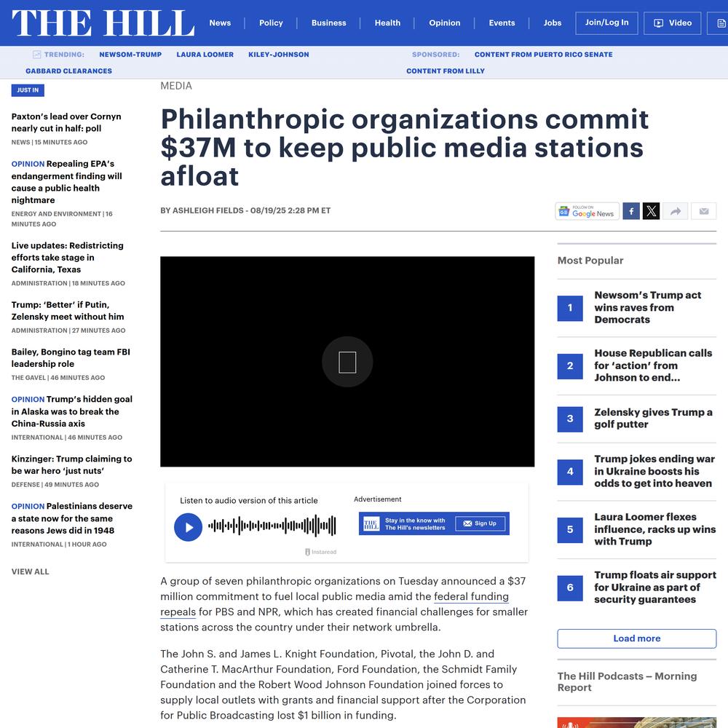Open popular story Newsom's Trump act

coord(648,307)
